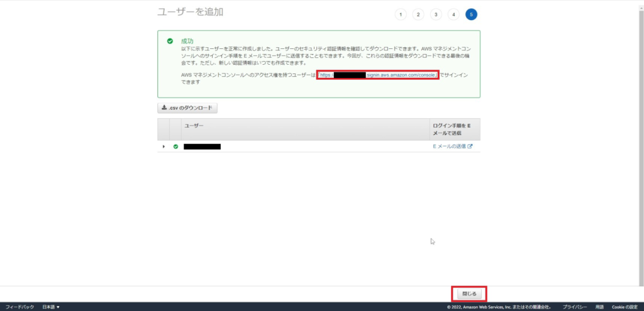Click the Eメールの送信 link
This screenshot has height=311, width=644.
point(449,146)
